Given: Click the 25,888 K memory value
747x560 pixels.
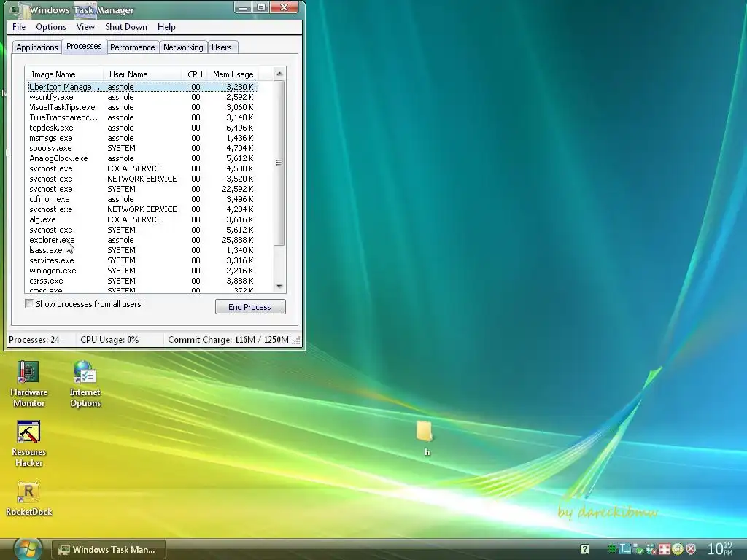Looking at the screenshot, I should [x=238, y=240].
